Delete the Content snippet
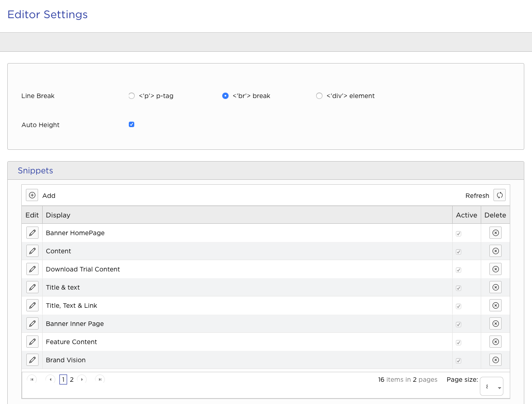Viewport: 532px width, 404px height. tap(495, 251)
